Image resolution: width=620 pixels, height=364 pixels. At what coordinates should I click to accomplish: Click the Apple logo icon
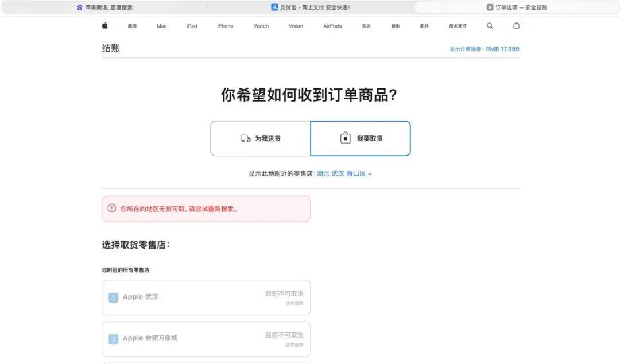[x=105, y=26]
